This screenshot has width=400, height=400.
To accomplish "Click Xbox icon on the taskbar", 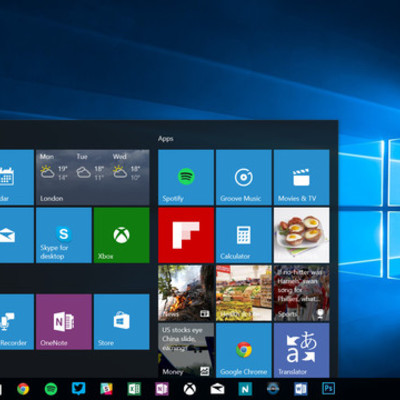I will [190, 389].
